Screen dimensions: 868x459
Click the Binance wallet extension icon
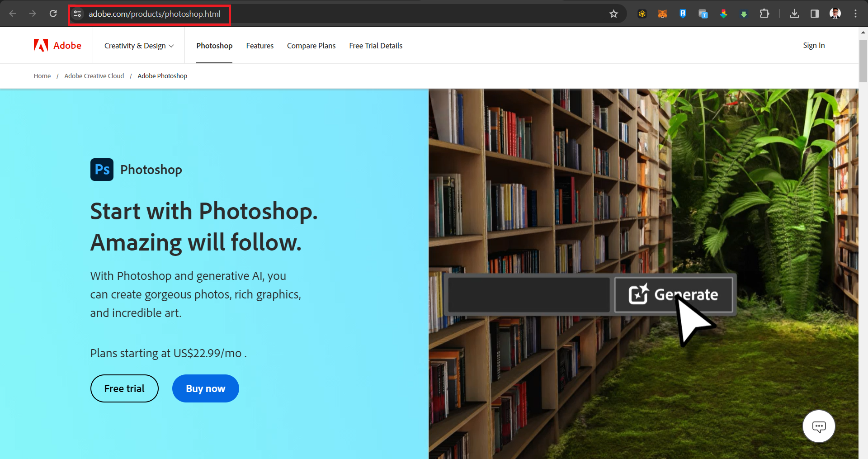(x=642, y=14)
